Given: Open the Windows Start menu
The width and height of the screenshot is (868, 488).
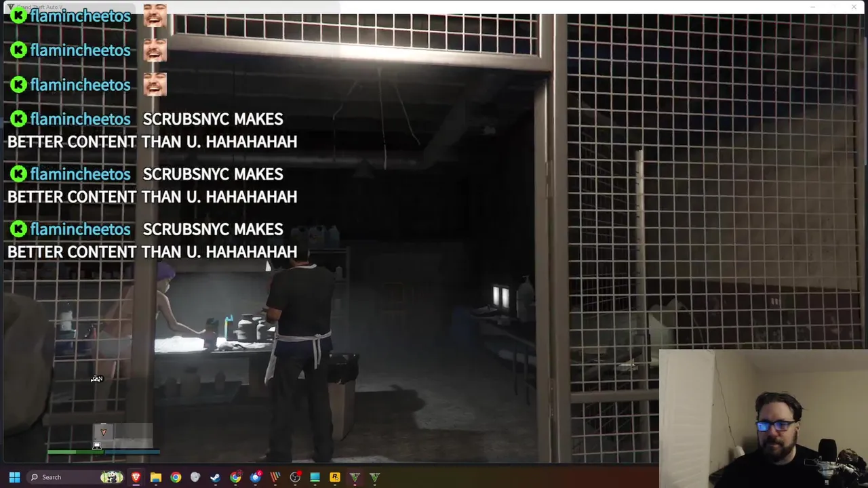Looking at the screenshot, I should coord(14,477).
